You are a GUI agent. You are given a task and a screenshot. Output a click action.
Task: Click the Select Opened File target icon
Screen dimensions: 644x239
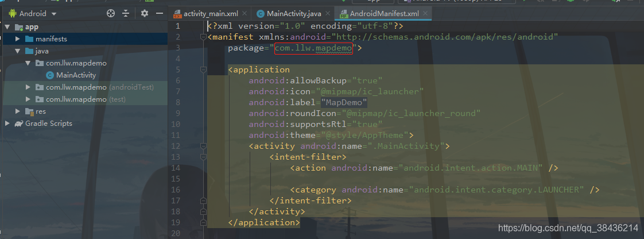point(111,13)
